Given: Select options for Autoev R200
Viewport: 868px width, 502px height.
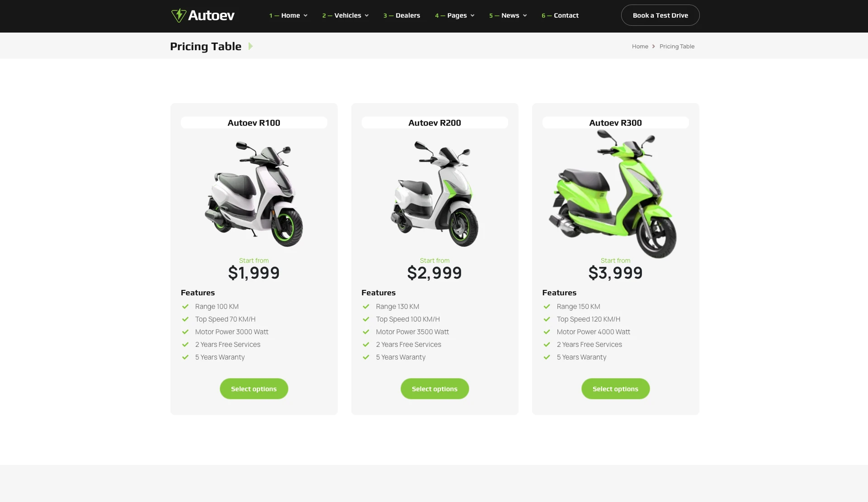Looking at the screenshot, I should pos(434,389).
